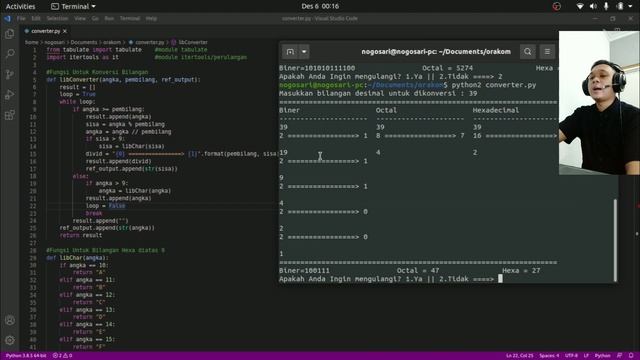Click the orakom breadcrumb

[x=112, y=42]
